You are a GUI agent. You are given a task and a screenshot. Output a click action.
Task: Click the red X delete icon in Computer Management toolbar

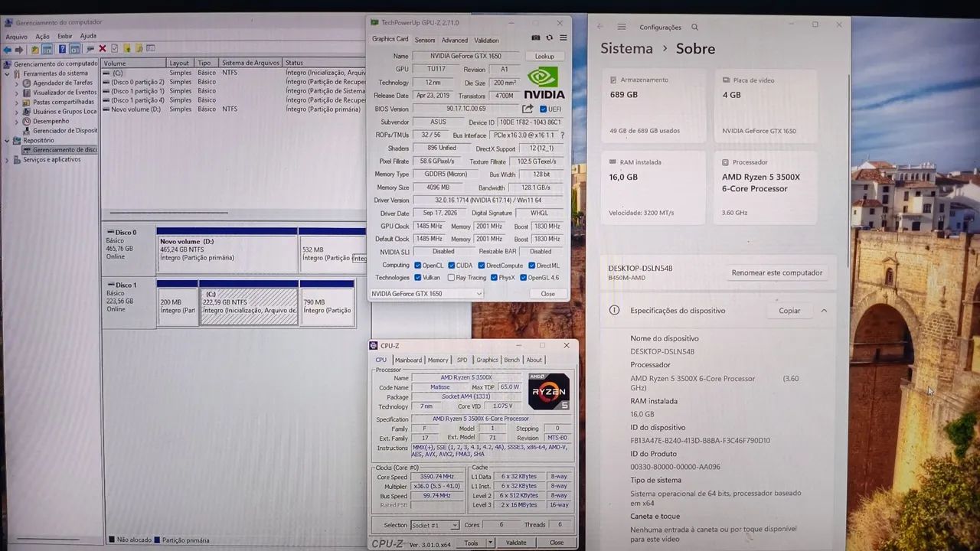pos(103,49)
